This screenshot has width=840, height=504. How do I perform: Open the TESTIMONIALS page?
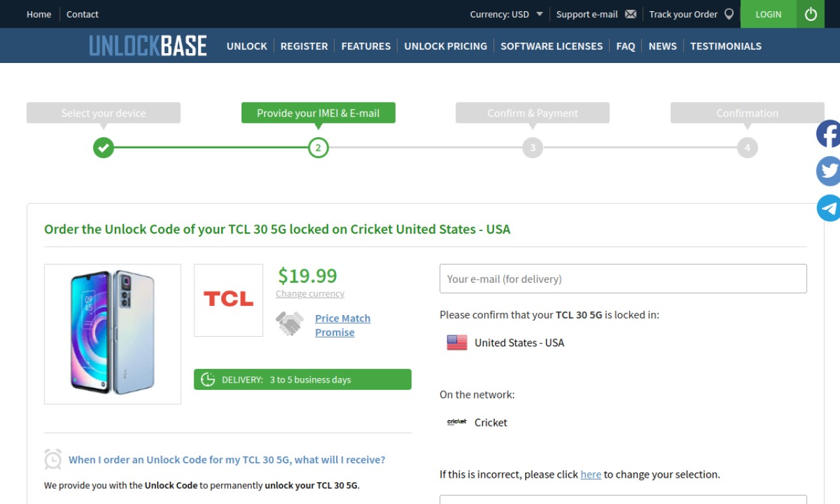point(726,46)
